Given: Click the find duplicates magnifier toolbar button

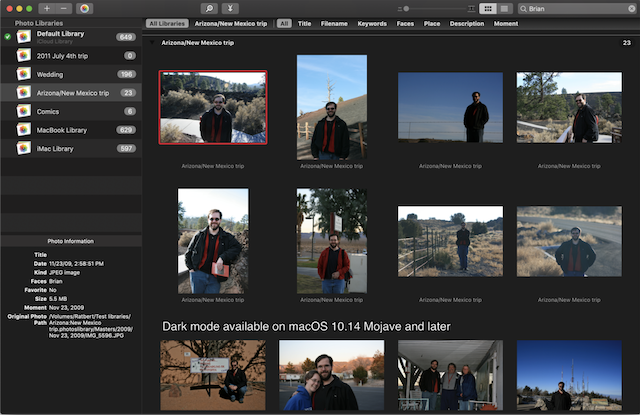Looking at the screenshot, I should coord(210,8).
